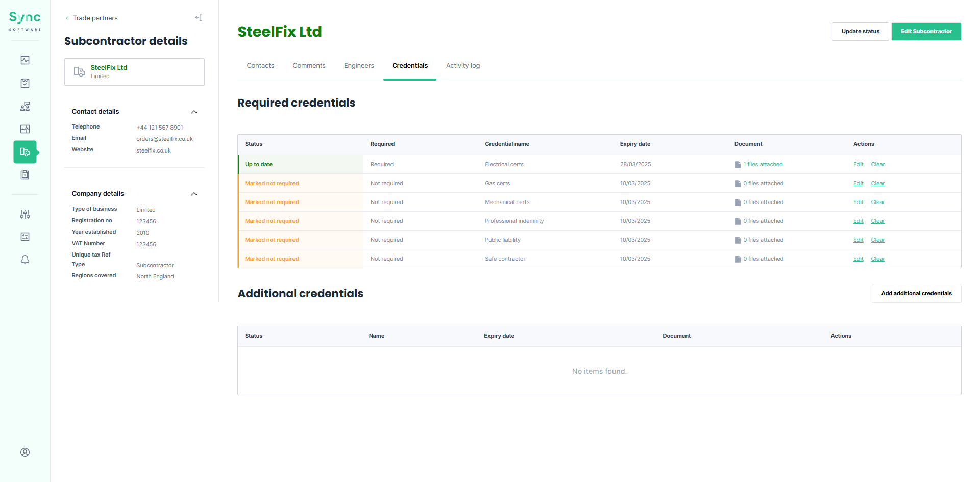The image size is (980, 482).
Task: Open the user profile icon
Action: point(25,452)
